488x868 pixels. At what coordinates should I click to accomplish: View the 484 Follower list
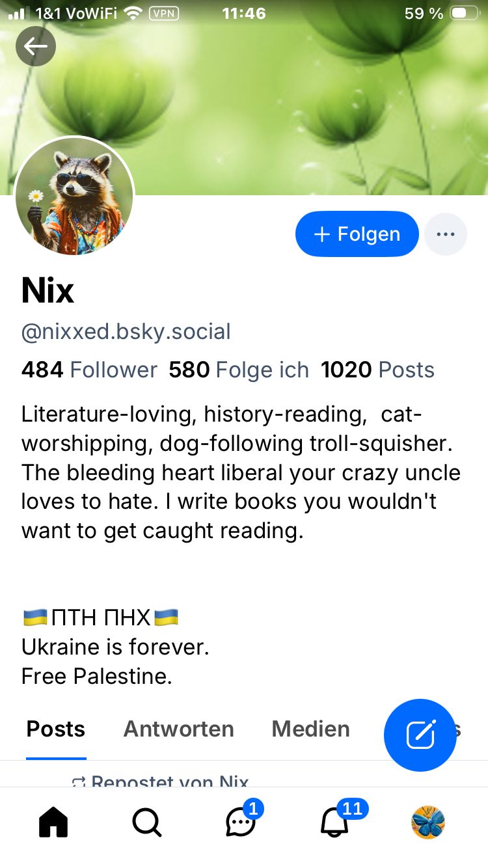89,370
